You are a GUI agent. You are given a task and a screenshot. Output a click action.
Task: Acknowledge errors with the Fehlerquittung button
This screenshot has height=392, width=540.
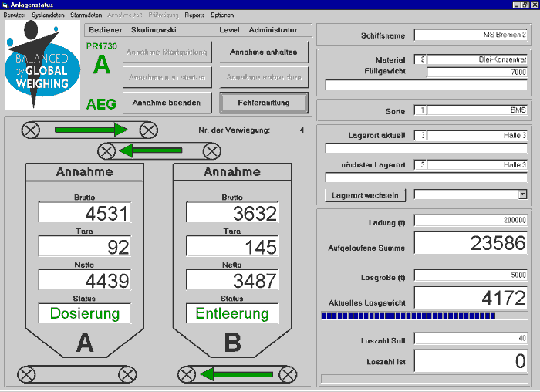pos(264,102)
